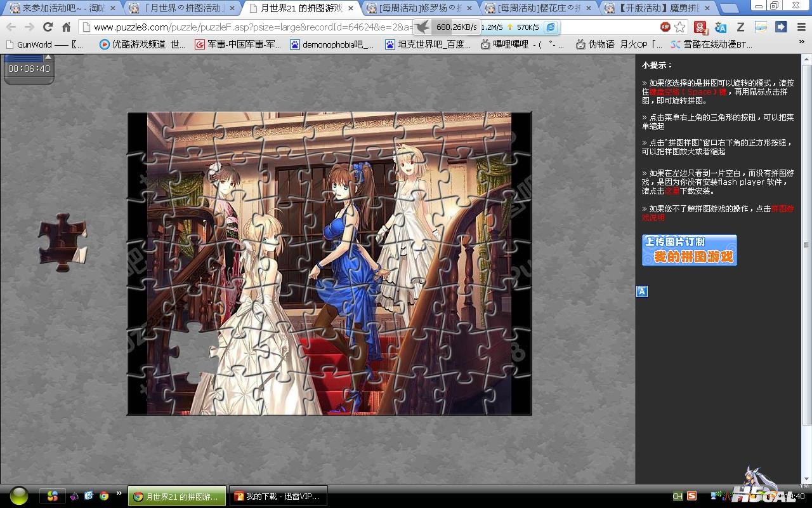The height and width of the screenshot is (508, 812).
Task: Click the red 这里 flash download link
Action: 672,191
